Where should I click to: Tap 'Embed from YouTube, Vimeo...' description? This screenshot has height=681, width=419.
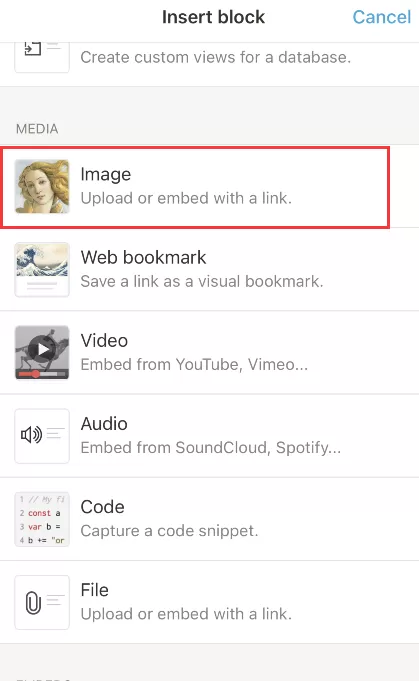194,364
